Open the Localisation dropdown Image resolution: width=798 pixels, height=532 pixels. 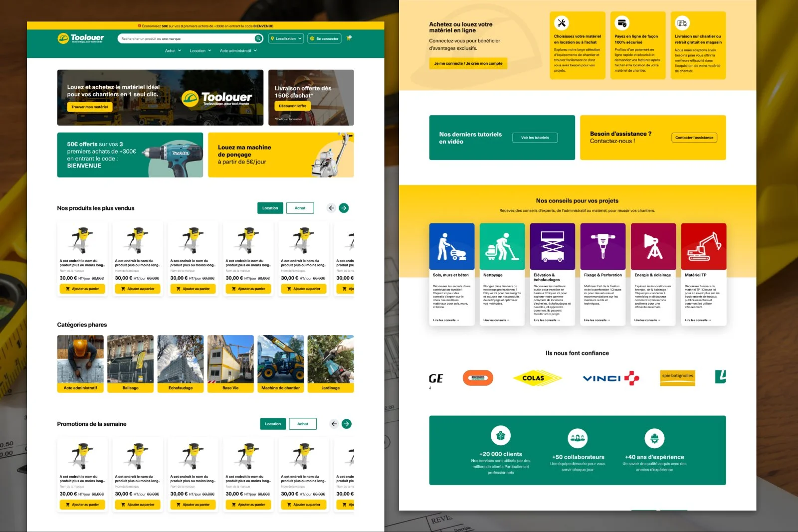tap(285, 38)
